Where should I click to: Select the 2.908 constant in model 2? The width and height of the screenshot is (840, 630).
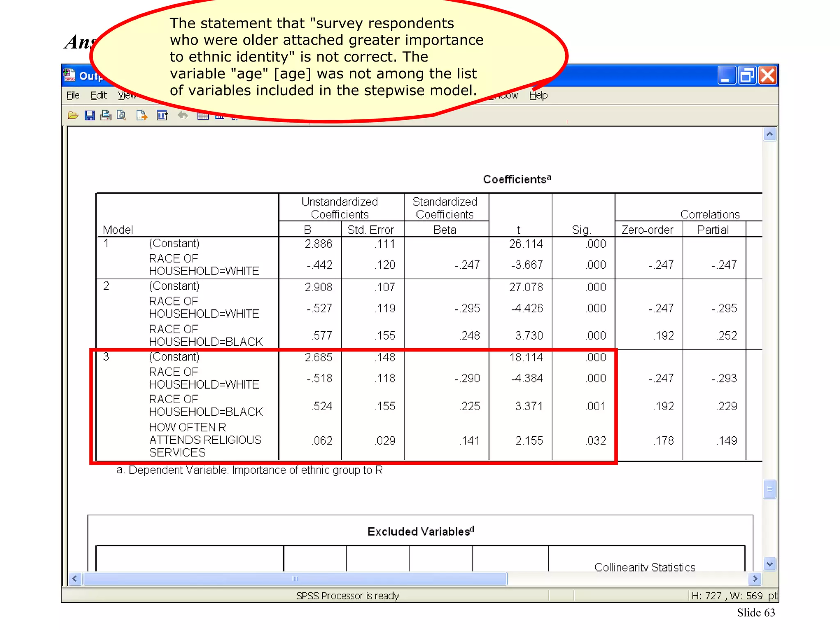[318, 287]
